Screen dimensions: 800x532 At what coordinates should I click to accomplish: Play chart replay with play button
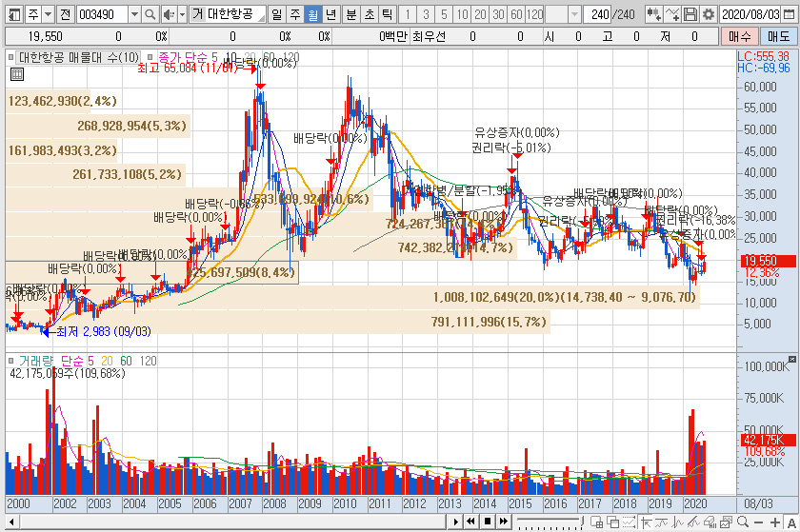pos(456,522)
